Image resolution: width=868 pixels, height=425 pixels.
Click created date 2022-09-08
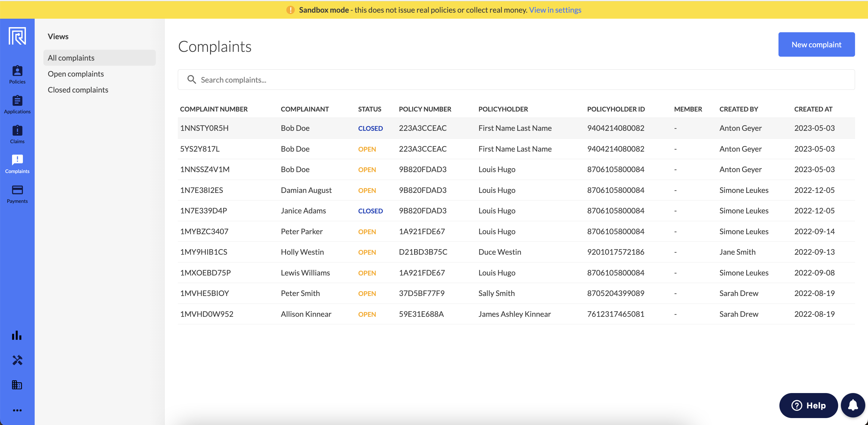coord(814,273)
